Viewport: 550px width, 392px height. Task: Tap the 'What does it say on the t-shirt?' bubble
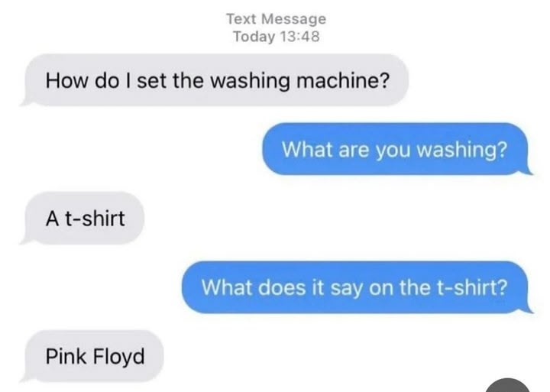(357, 287)
